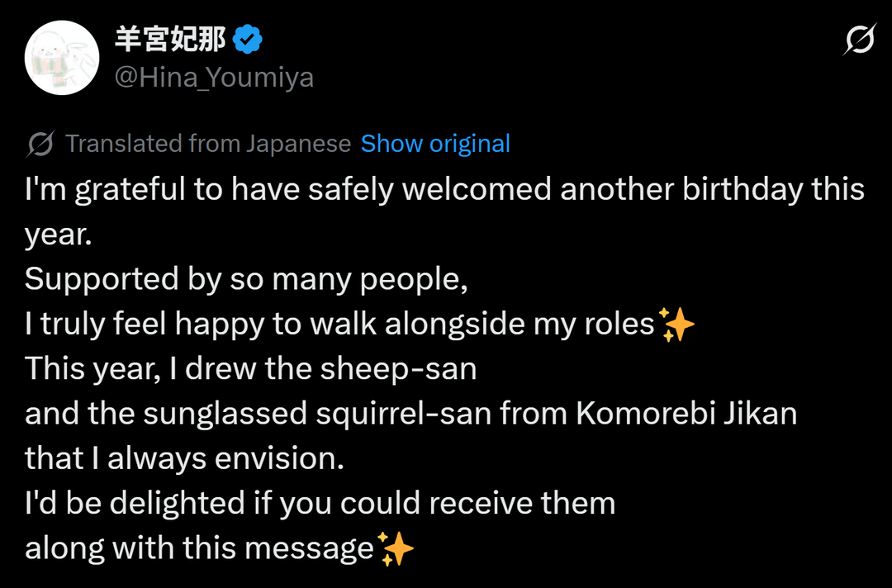
Task: Click the line starting 'I'd be delighted'
Action: (320, 503)
